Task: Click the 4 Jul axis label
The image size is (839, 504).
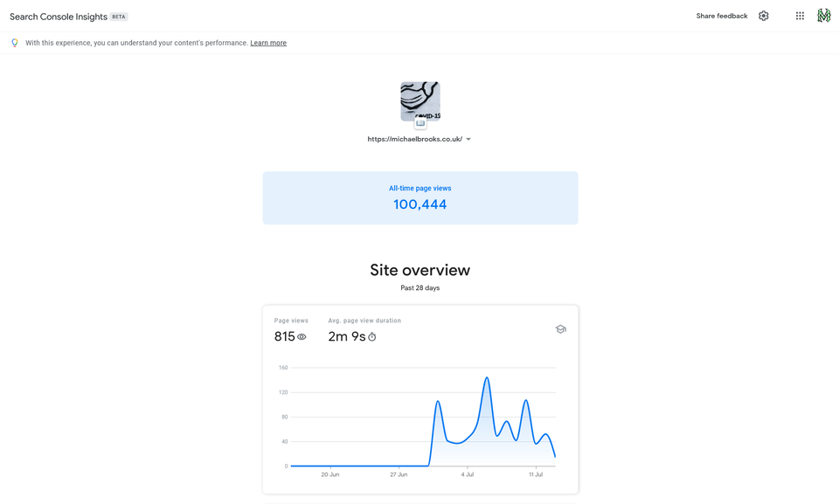Action: [468, 474]
